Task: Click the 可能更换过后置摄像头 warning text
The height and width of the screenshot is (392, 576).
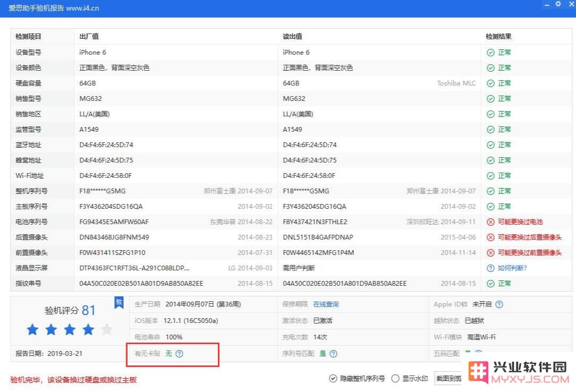Action: [x=530, y=237]
